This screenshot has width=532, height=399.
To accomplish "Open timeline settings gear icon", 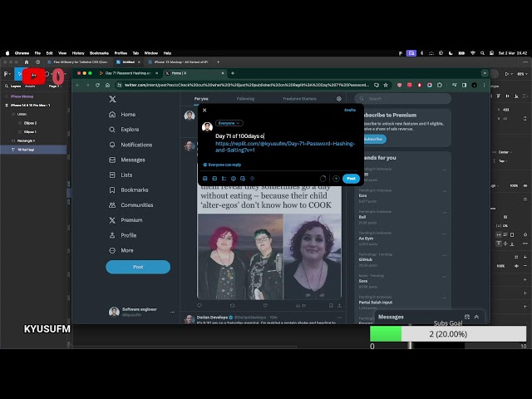I will 338,99.
